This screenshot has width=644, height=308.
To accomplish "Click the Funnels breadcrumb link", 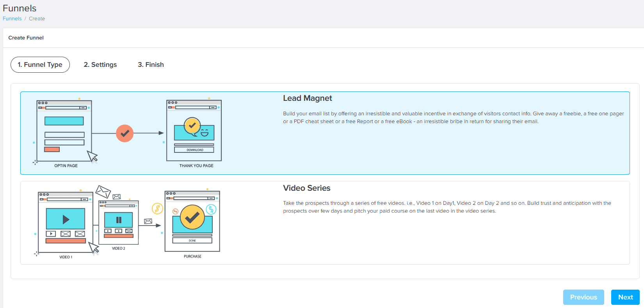I will coord(12,19).
